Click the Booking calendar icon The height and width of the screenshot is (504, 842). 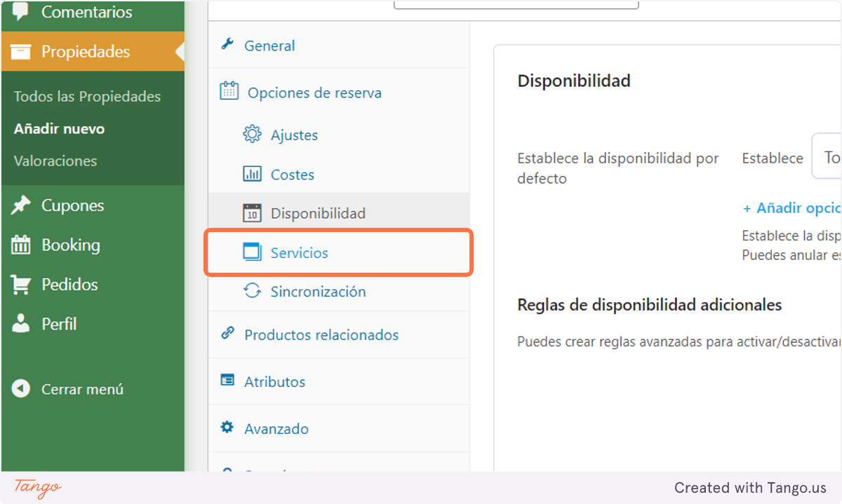(21, 245)
